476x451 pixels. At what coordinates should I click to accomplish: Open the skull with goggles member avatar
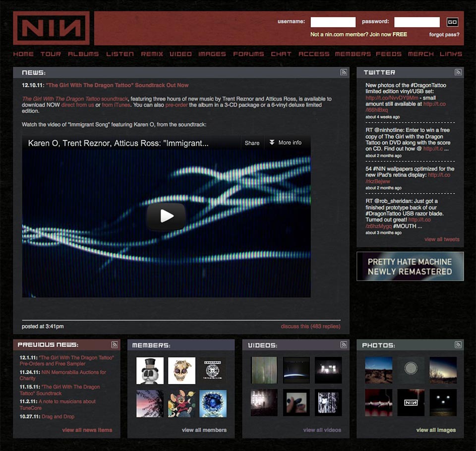tap(181, 371)
